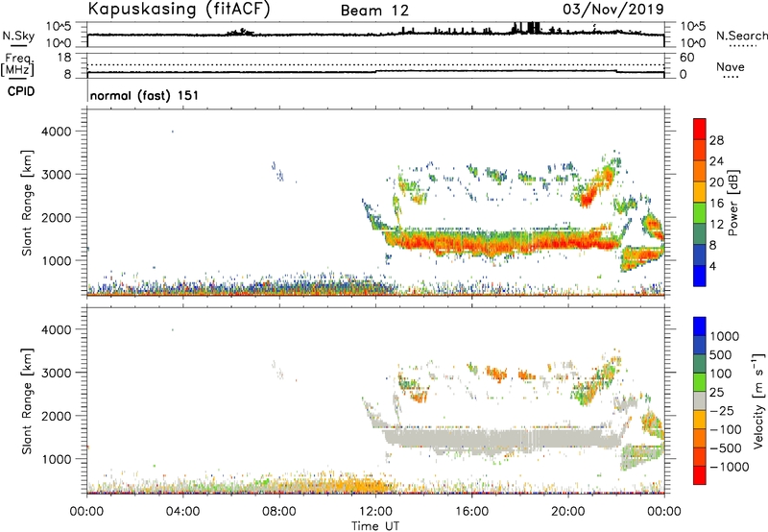
Task: Select the CPID row label
Action: point(21,91)
